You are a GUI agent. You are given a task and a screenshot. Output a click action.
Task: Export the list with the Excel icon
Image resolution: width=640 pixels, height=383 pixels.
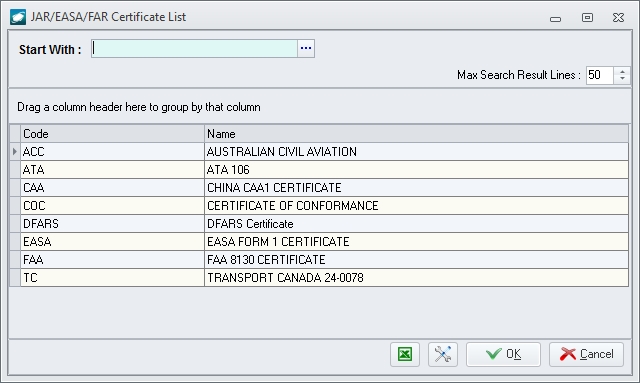click(x=404, y=354)
